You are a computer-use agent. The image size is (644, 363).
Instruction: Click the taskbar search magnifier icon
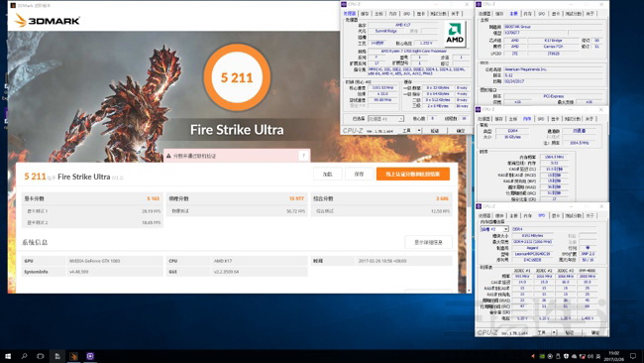24,356
